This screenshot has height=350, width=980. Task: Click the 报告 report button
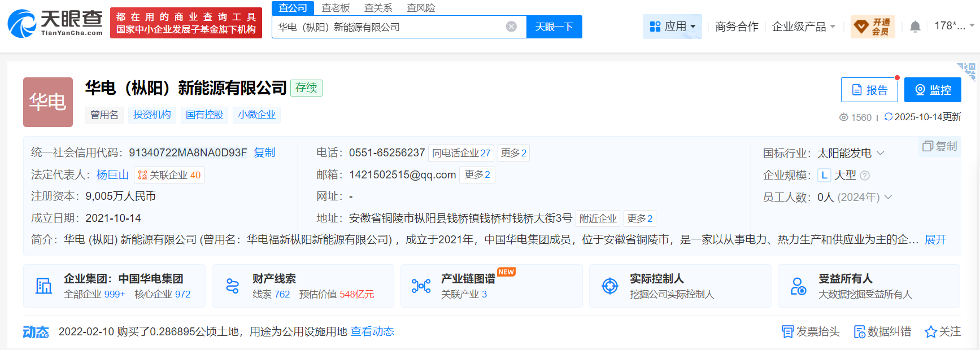(869, 90)
